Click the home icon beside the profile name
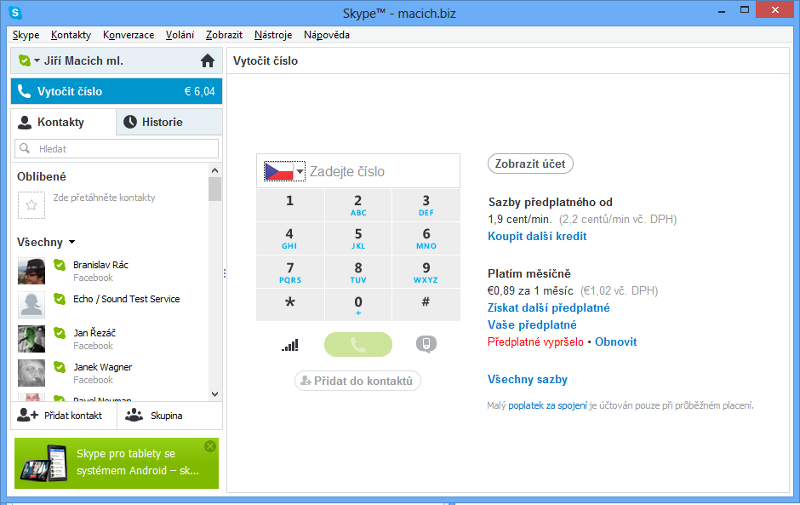Image resolution: width=800 pixels, height=505 pixels. pos(207,61)
